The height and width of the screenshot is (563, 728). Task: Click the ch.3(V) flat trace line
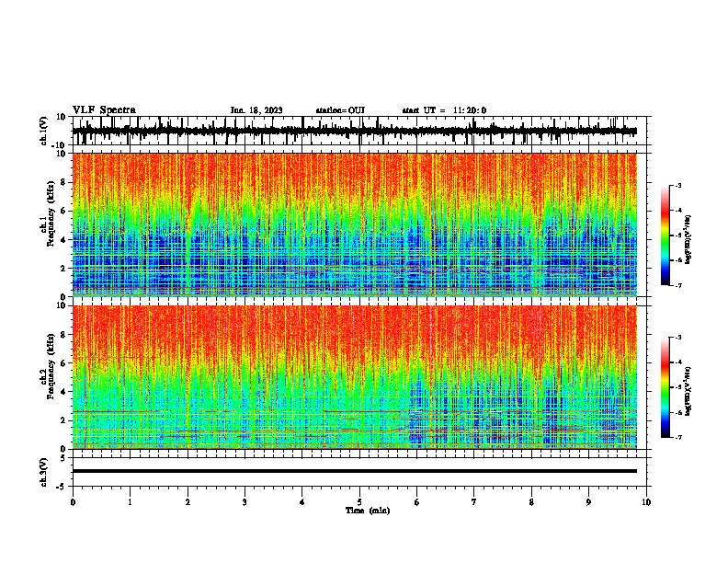tap(355, 471)
